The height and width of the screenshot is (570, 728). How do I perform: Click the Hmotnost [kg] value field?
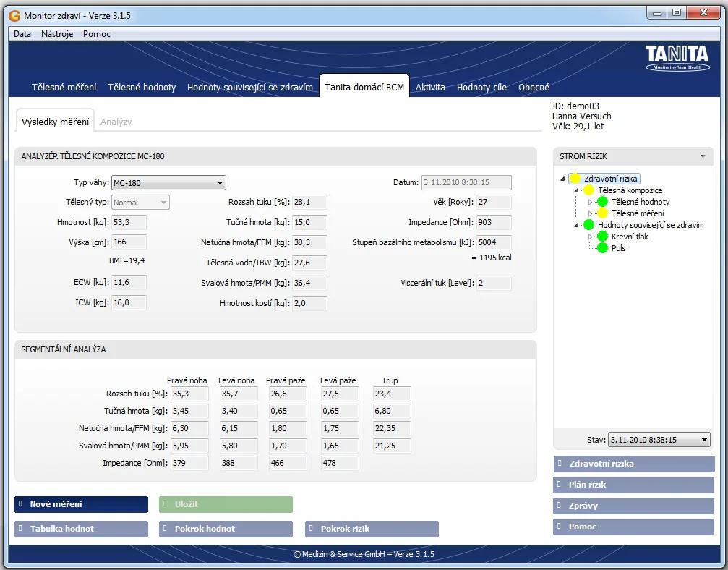point(129,223)
